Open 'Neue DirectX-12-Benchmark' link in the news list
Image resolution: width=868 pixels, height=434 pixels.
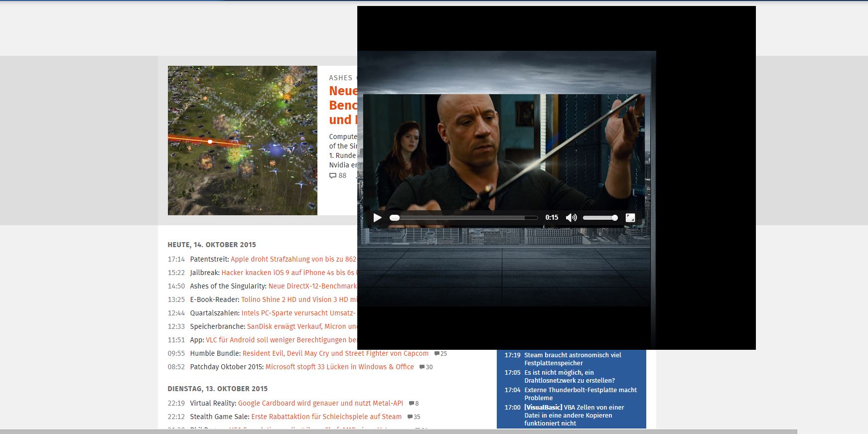click(312, 286)
